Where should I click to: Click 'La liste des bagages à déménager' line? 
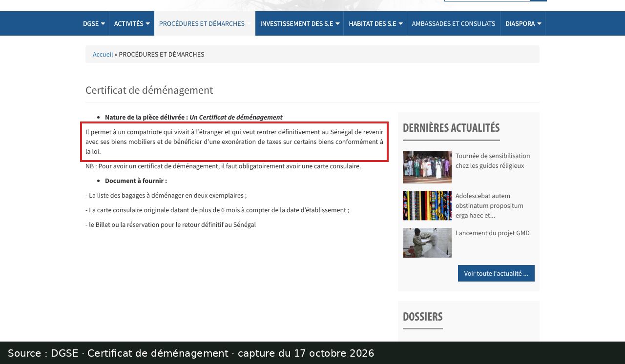[166, 195]
